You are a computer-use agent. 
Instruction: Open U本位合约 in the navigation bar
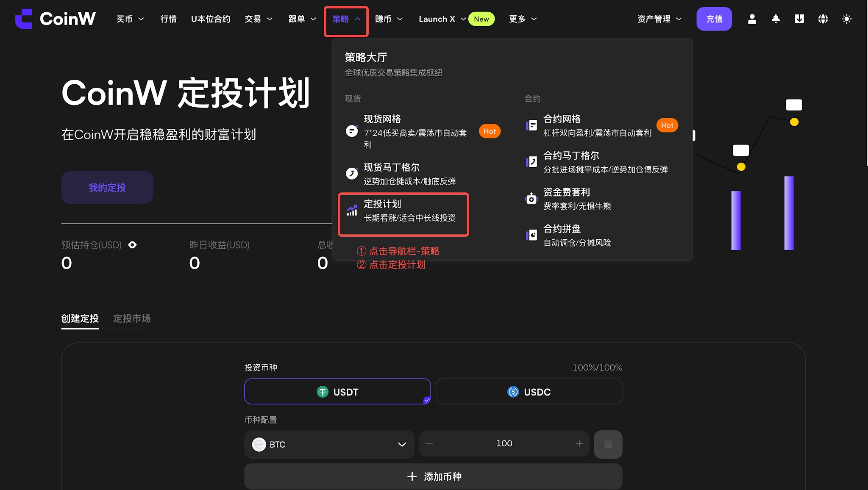[x=211, y=19]
